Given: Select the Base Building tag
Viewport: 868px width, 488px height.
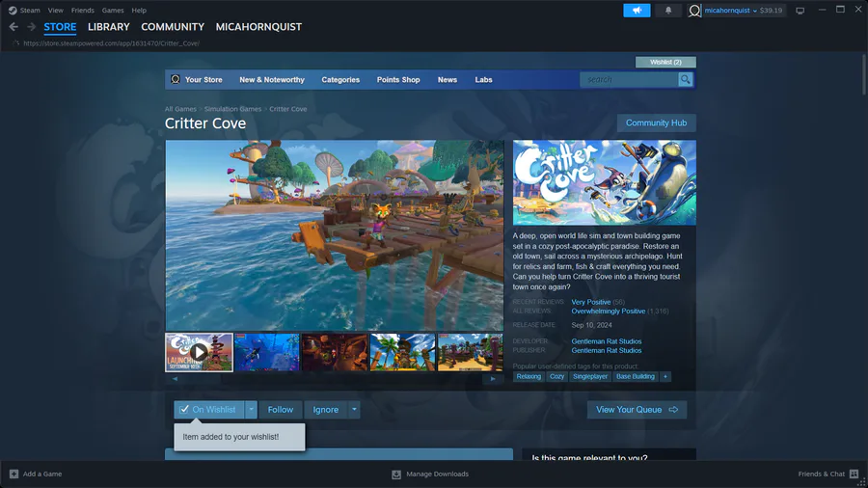Looking at the screenshot, I should (x=635, y=376).
